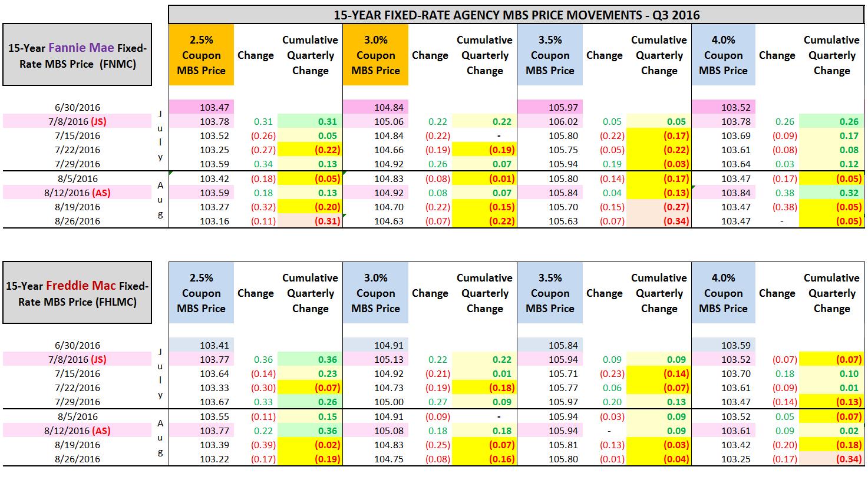868x480 pixels.
Task: Select Freddie Mac '3.5% Coupon MBS Price' header
Action: (x=550, y=293)
